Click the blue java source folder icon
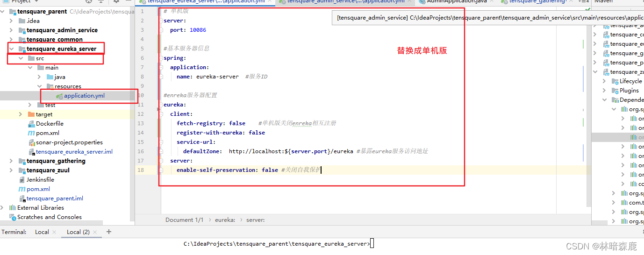The width and height of the screenshot is (644, 255). (50, 77)
